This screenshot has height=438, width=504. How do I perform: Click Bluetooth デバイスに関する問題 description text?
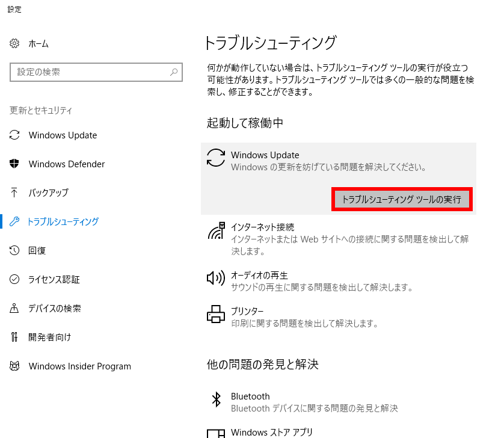click(315, 409)
